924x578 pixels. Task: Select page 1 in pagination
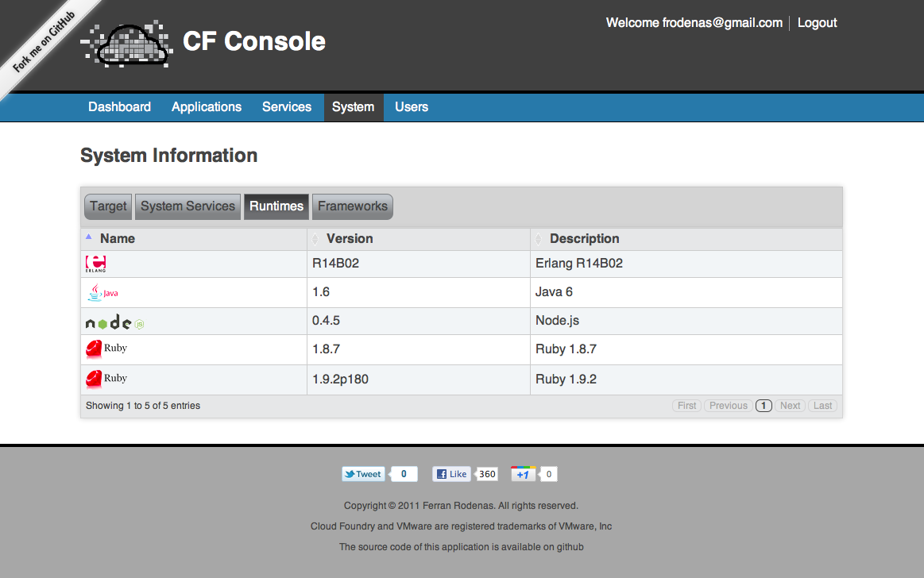pos(764,406)
